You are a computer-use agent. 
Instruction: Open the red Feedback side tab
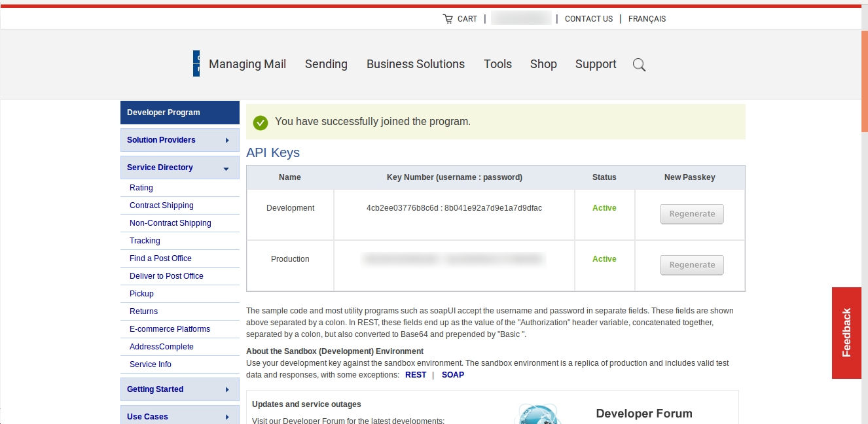tap(846, 332)
